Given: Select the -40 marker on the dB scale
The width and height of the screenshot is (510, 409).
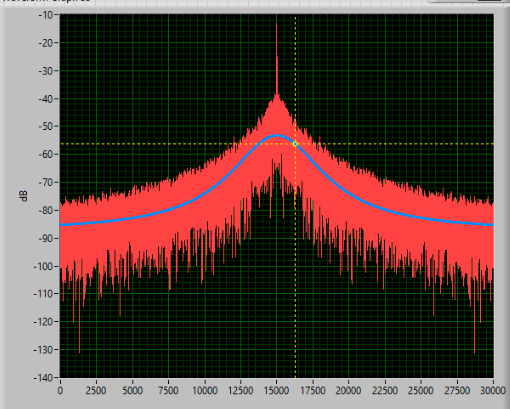Looking at the screenshot, I should click(45, 99).
